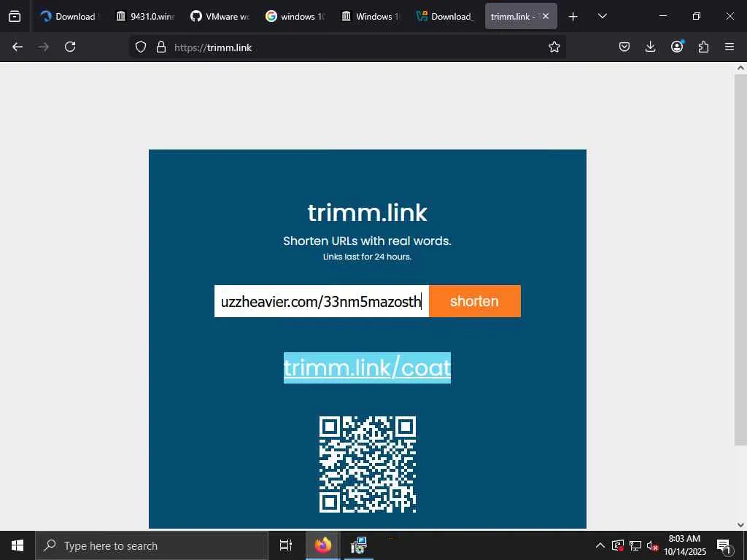Viewport: 747px width, 560px height.
Task: Reload the trimm.link page
Action: click(x=70, y=47)
